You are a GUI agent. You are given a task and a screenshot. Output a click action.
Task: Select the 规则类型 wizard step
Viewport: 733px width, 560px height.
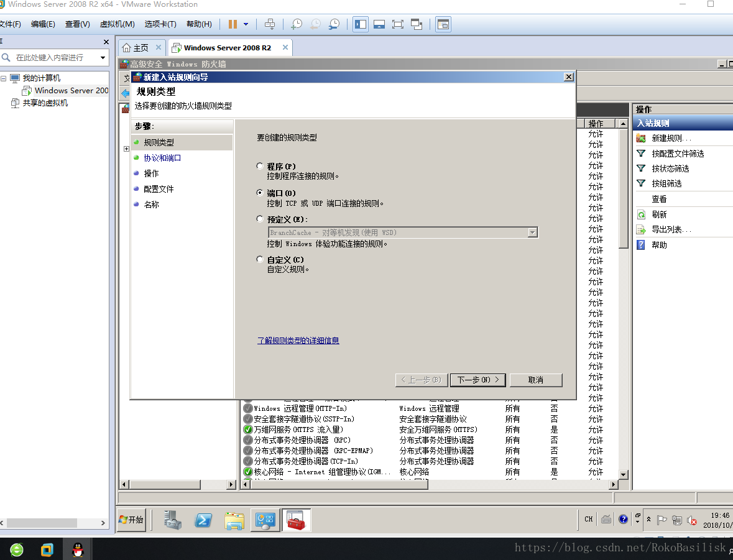[159, 142]
